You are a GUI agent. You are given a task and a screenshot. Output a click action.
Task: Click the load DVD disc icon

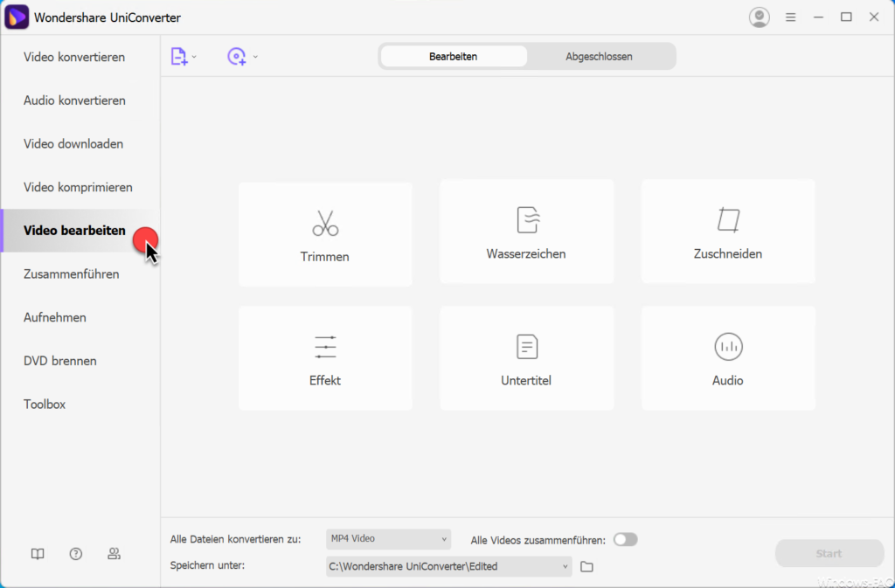point(236,57)
